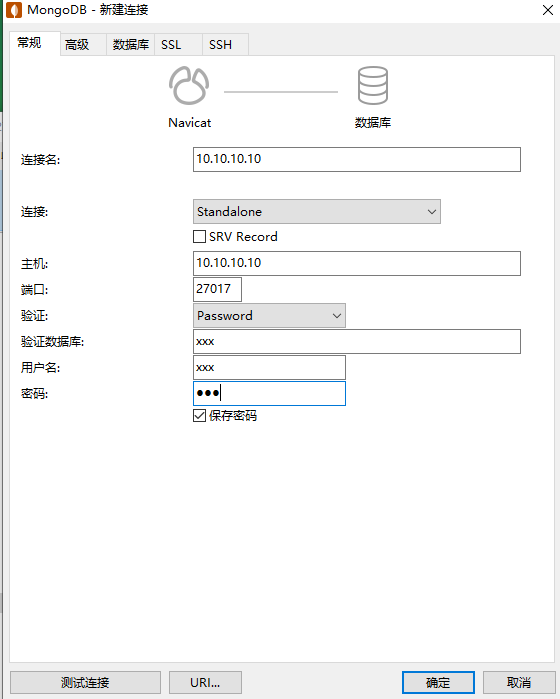Click the database cylinder icon

tap(373, 86)
